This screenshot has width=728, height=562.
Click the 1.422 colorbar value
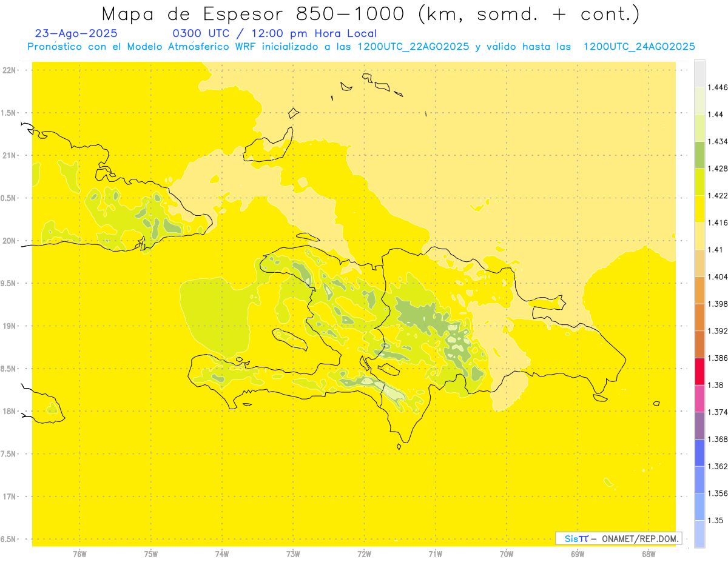(718, 195)
